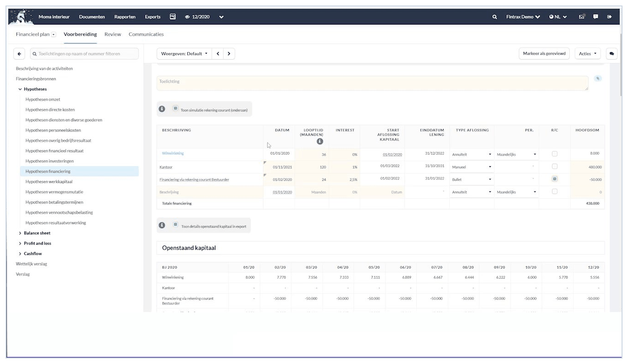The image size is (628, 364).
Task: Click the back arrow button in sidebar
Action: [x=19, y=54]
